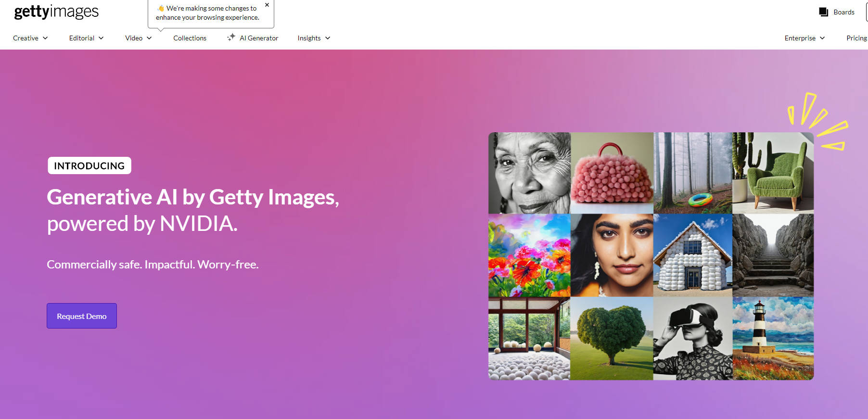This screenshot has width=868, height=419.
Task: Click the notification message text
Action: pyautogui.click(x=207, y=13)
